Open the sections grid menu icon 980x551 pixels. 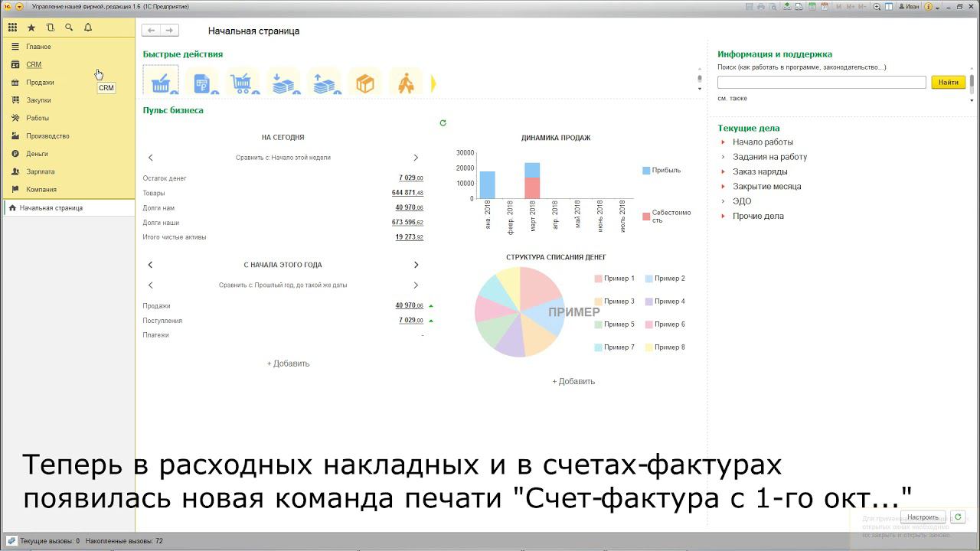(x=12, y=28)
